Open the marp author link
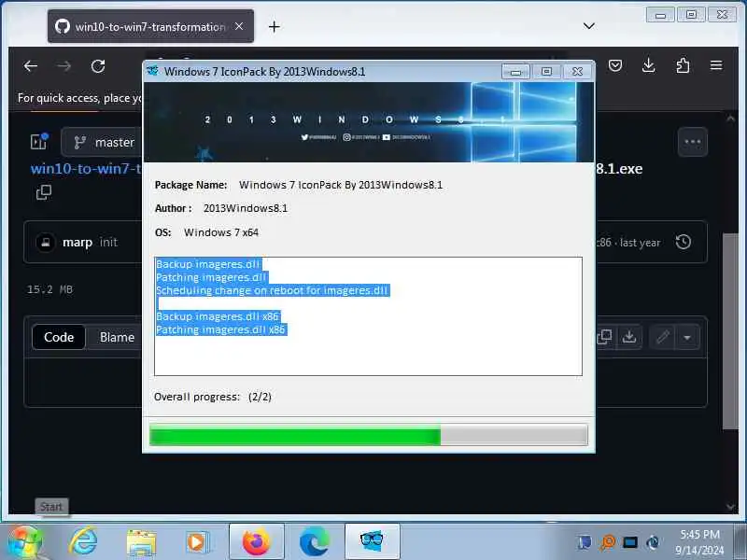This screenshot has width=747, height=560. [x=78, y=243]
